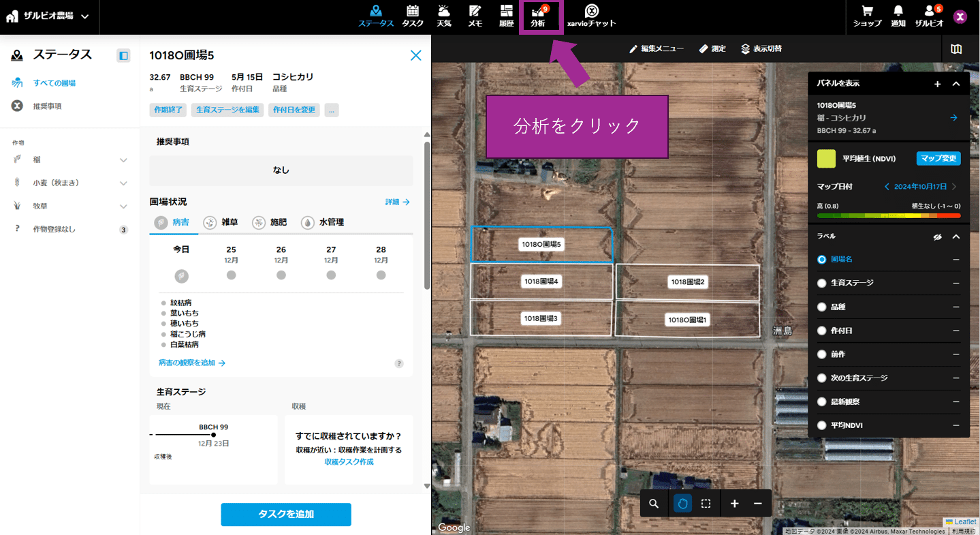Go to previous map date arrow

(x=887, y=187)
